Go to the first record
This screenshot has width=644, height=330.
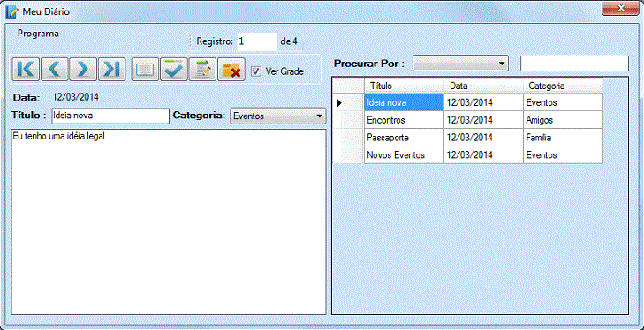26,69
